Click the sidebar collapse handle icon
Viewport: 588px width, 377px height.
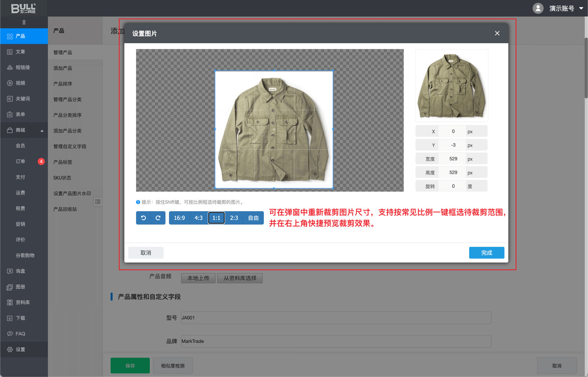[x=24, y=22]
